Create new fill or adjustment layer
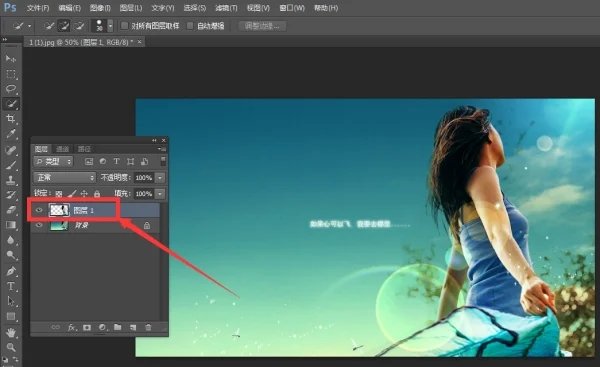 (x=103, y=327)
